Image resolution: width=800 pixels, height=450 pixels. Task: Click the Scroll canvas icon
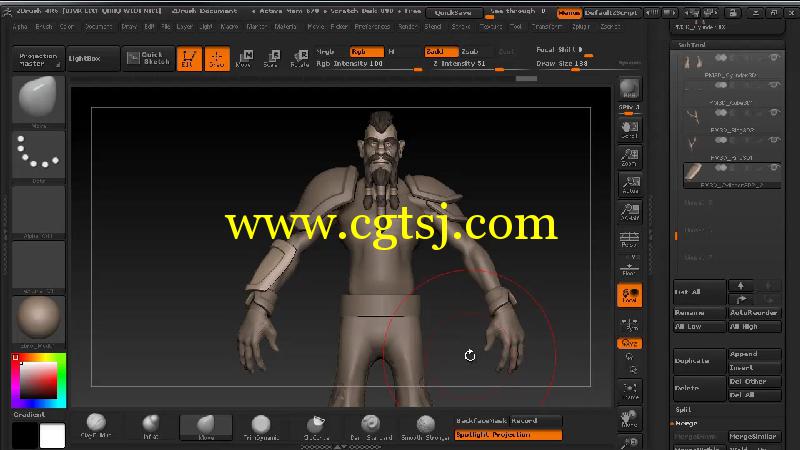click(630, 130)
